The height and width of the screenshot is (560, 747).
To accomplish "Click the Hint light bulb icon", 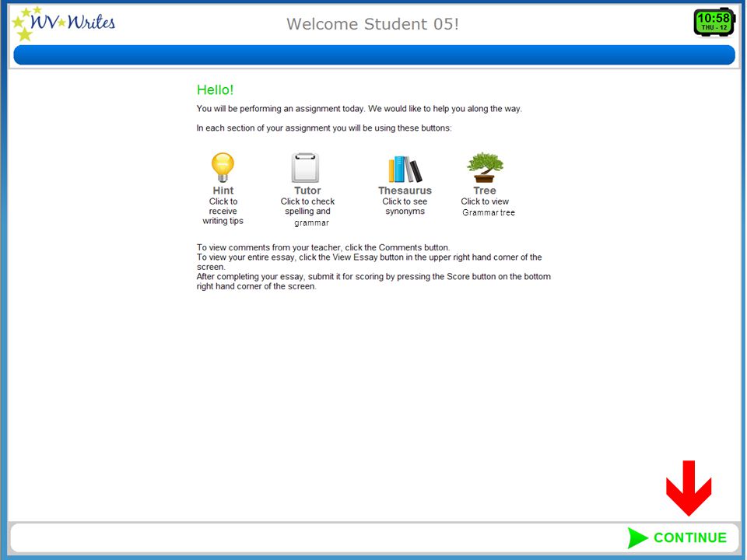I will click(x=223, y=167).
